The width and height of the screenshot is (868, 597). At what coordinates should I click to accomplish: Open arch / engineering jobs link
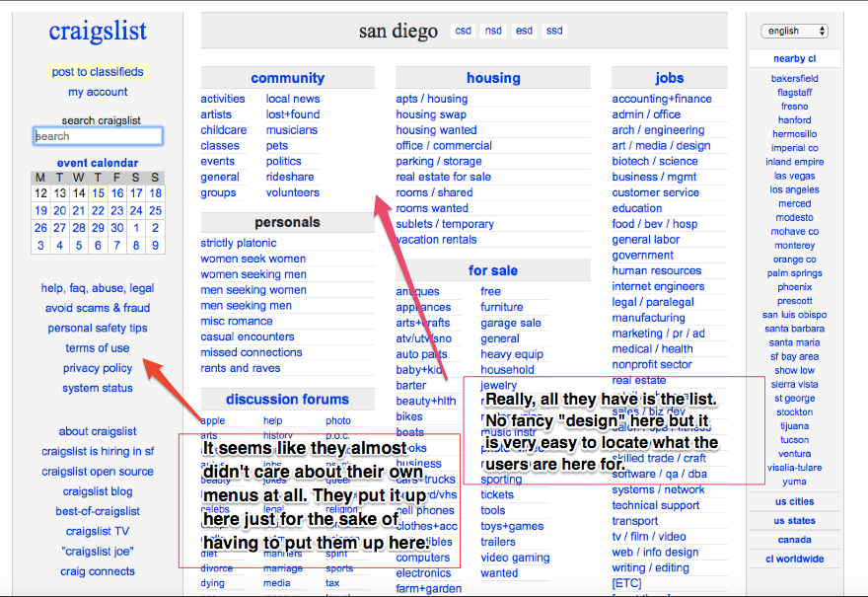tap(658, 130)
